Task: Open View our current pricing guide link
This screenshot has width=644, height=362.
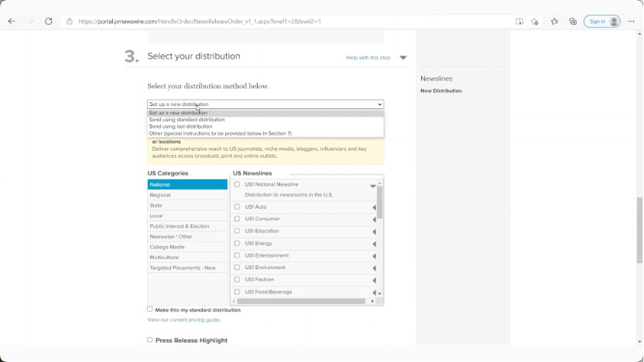Action: coord(183,319)
